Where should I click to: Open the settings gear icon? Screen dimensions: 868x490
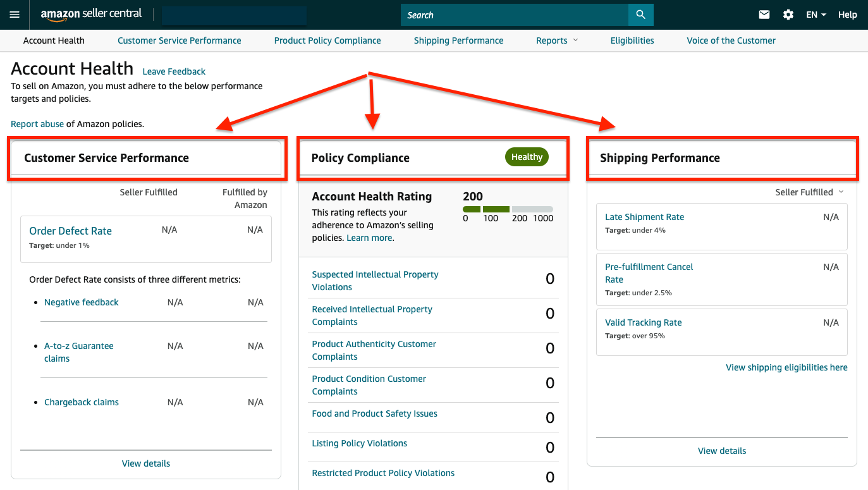[788, 15]
